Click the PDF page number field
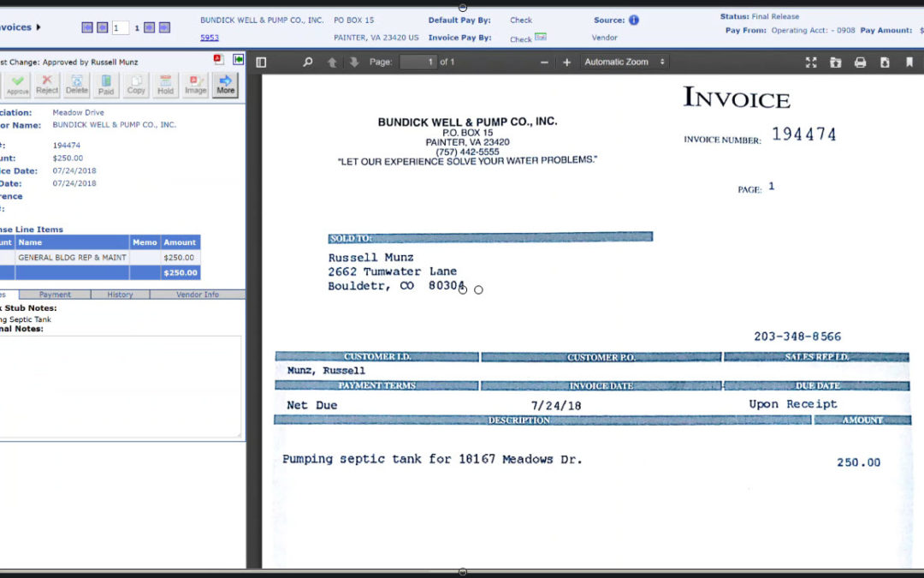This screenshot has height=578, width=924. pyautogui.click(x=418, y=63)
